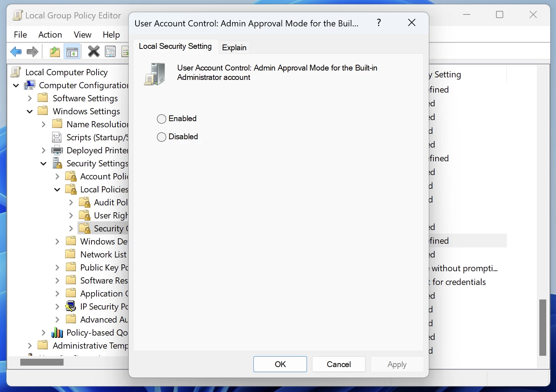This screenshot has width=556, height=392.
Task: Collapse the Local Policies tree node
Action: (x=57, y=189)
